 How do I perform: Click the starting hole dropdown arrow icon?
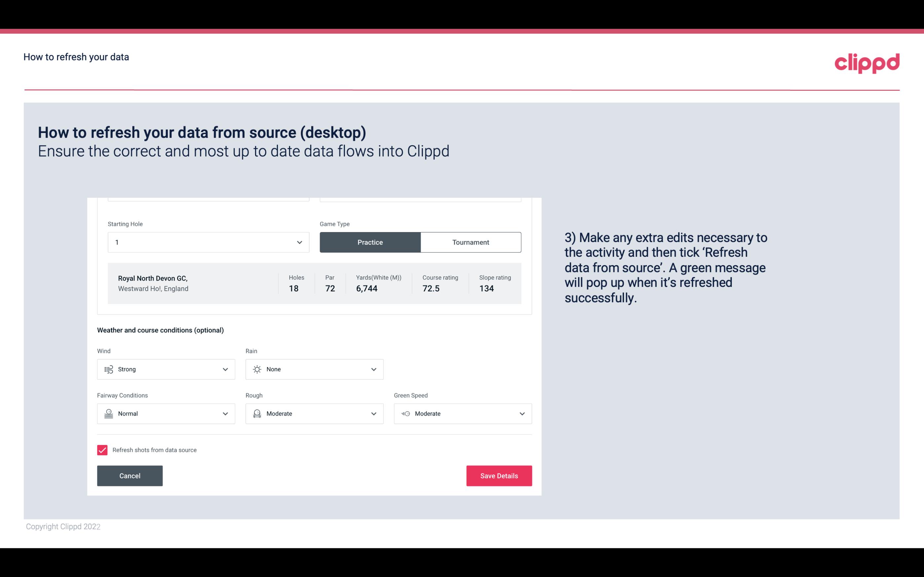click(299, 242)
